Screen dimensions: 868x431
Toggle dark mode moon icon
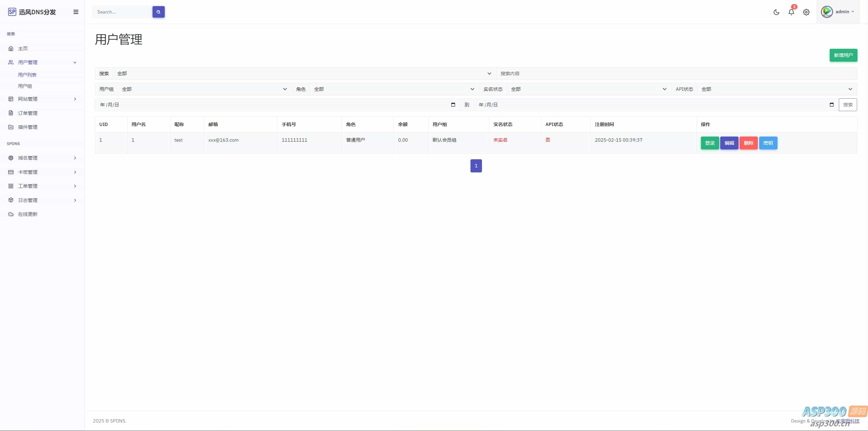point(776,12)
